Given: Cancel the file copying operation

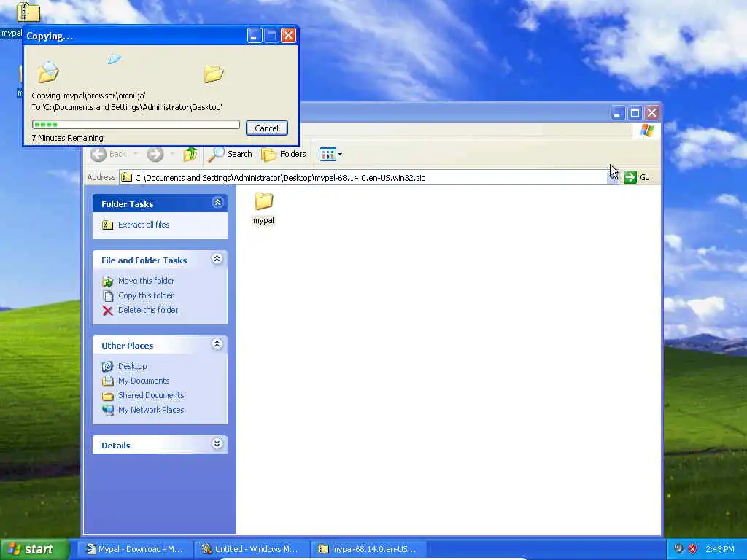Looking at the screenshot, I should pyautogui.click(x=267, y=128).
